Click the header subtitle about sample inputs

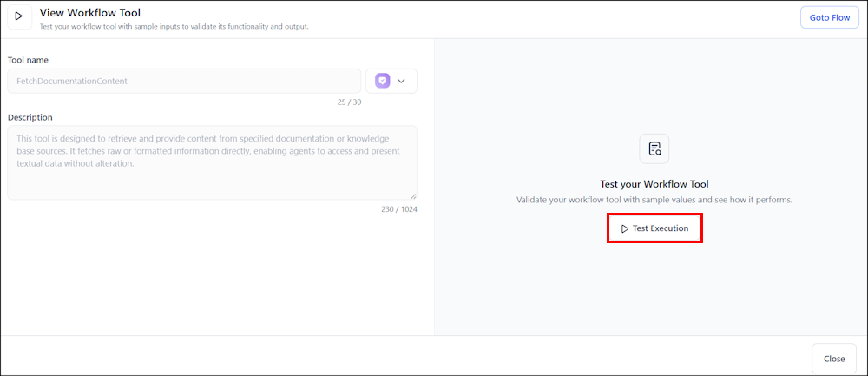tap(174, 26)
